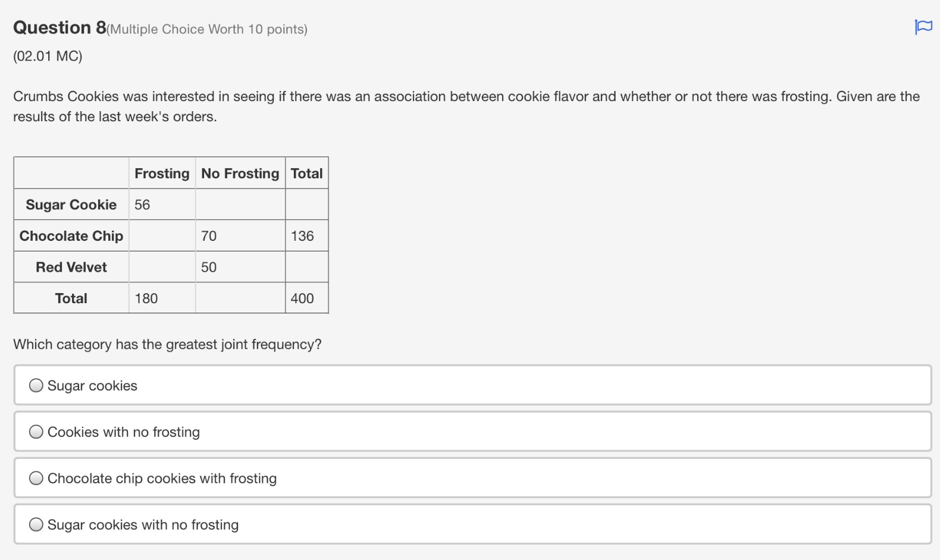Select the Sugar cookies radio button
Image resolution: width=940 pixels, height=560 pixels.
(x=36, y=385)
